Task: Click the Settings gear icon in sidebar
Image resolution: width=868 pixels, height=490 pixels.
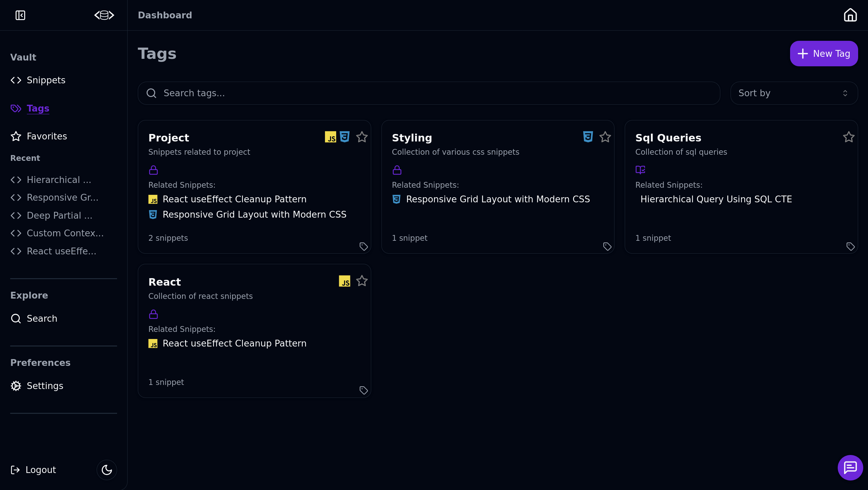Action: [16, 386]
